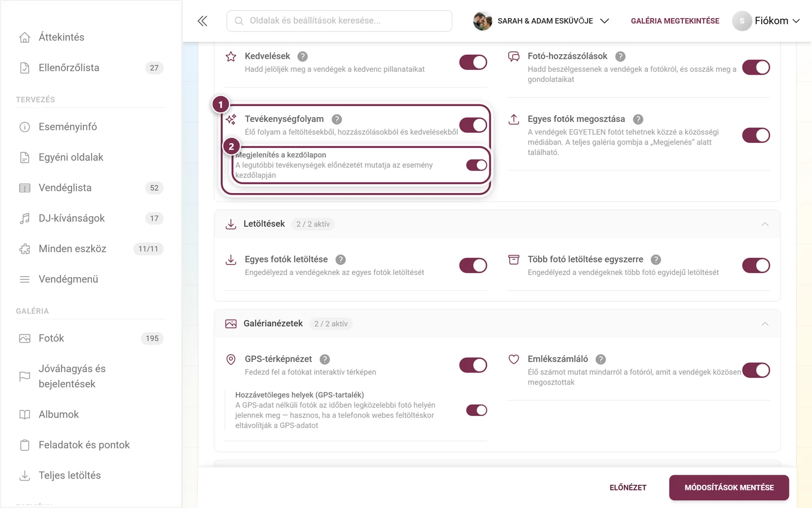Open the Galéria megtekintése link
This screenshot has width=812, height=508.
pyautogui.click(x=675, y=21)
